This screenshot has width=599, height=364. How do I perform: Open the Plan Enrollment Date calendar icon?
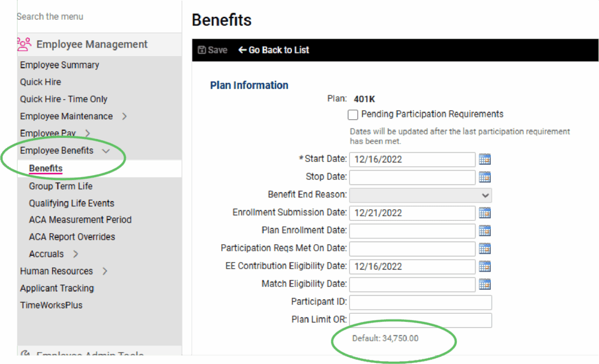tap(484, 231)
